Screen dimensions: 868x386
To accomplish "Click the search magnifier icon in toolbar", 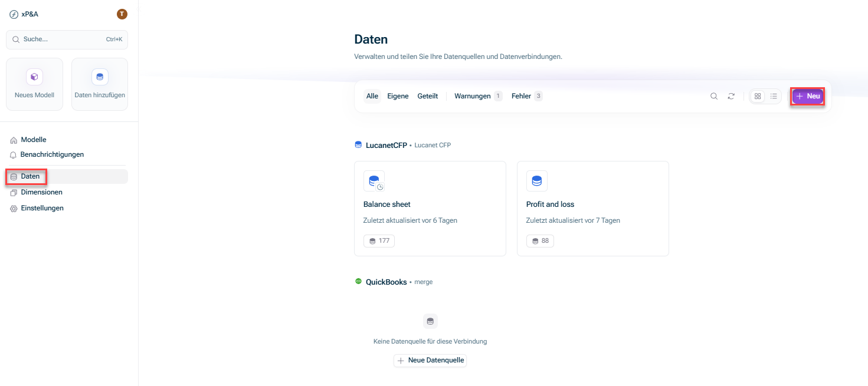I will coord(714,96).
